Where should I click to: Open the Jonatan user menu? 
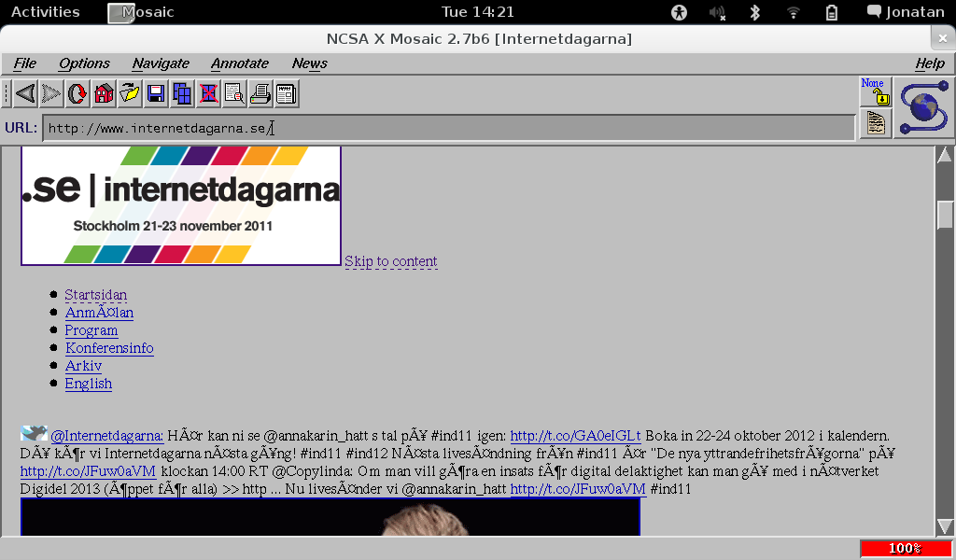tap(906, 12)
